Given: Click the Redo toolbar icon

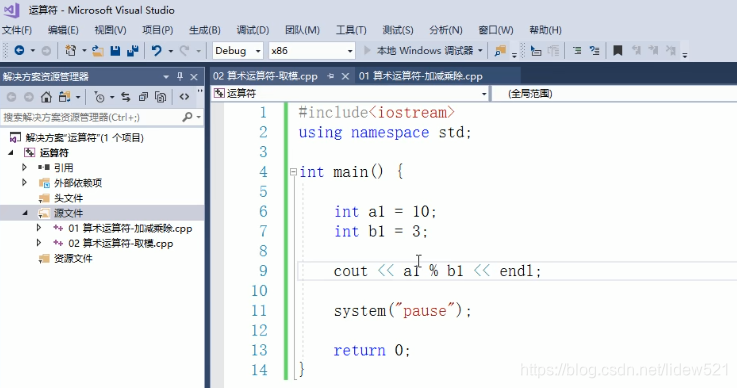Looking at the screenshot, I should (185, 50).
